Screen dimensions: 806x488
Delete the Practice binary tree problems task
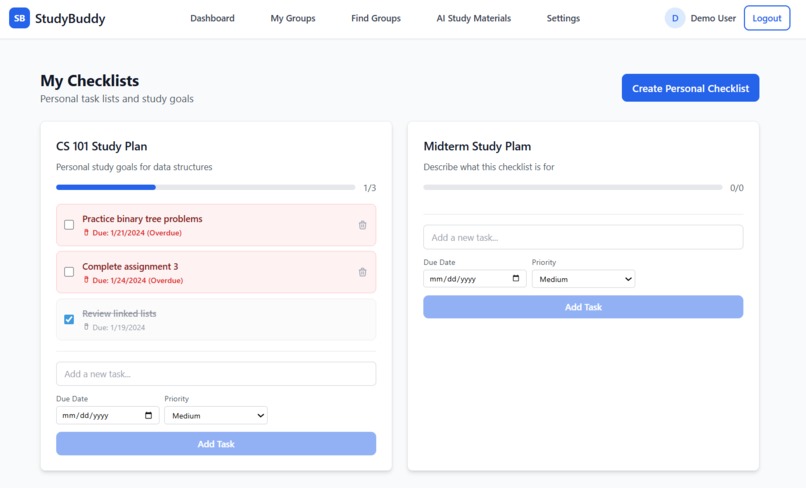[362, 225]
